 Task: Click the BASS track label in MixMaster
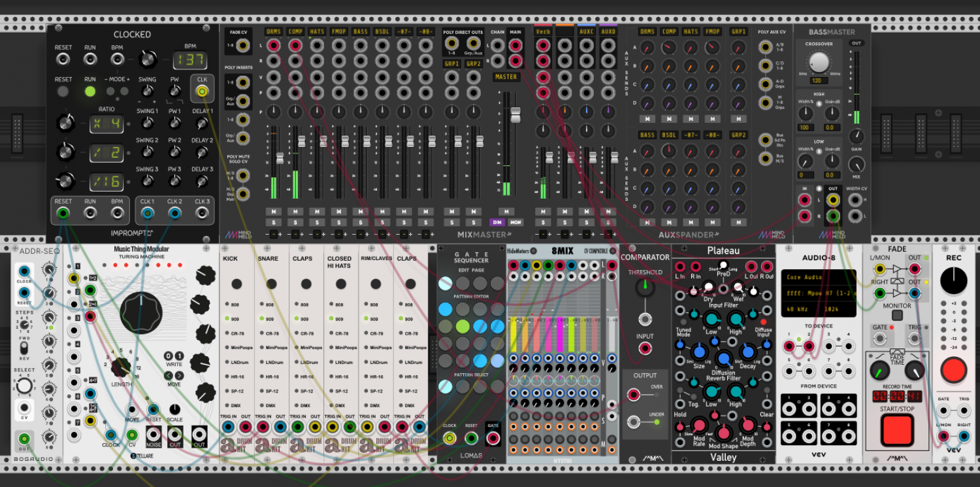click(361, 31)
